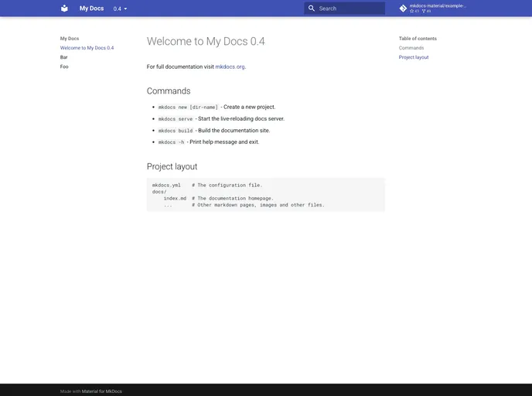The width and height of the screenshot is (532, 396).
Task: Jump to Commands in the table of contents
Action: click(411, 48)
